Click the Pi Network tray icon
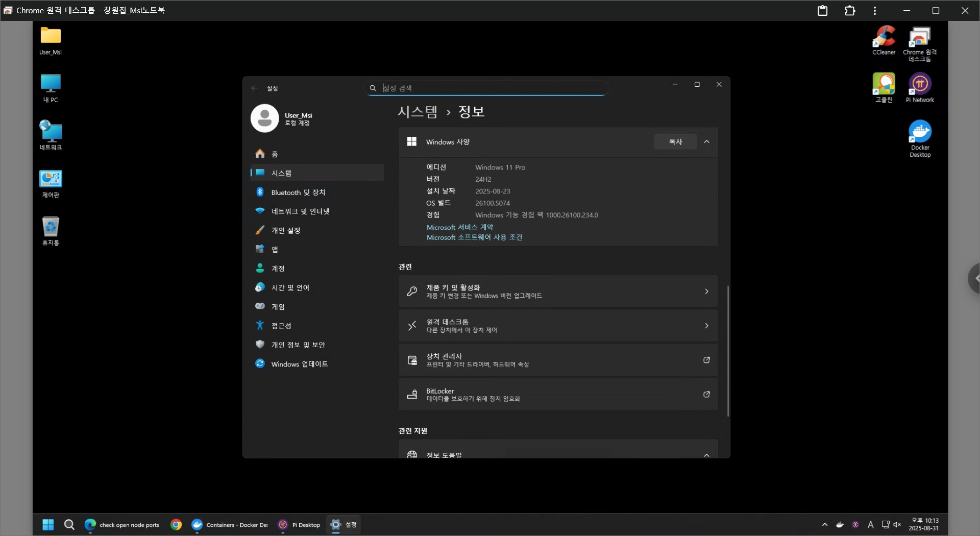 [x=855, y=525]
